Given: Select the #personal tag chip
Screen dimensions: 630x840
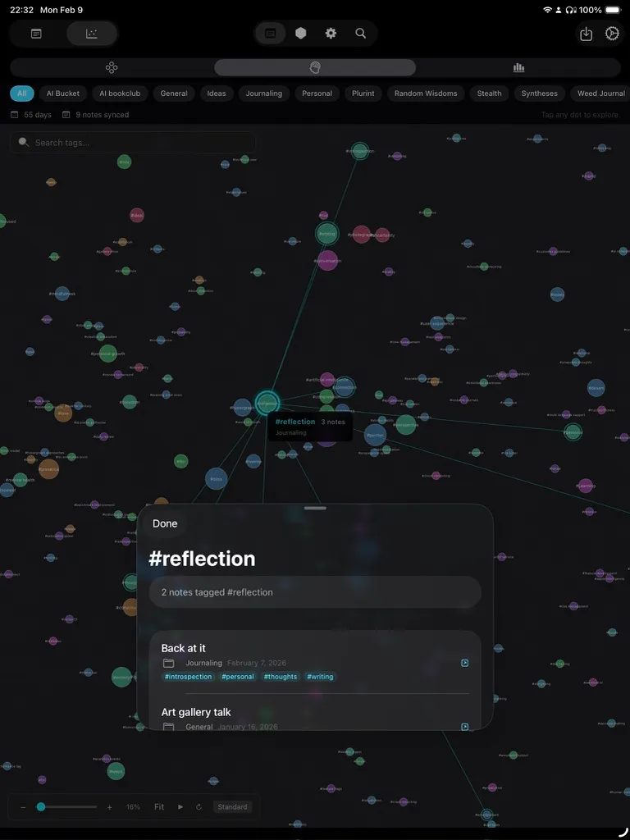Looking at the screenshot, I should 238,677.
